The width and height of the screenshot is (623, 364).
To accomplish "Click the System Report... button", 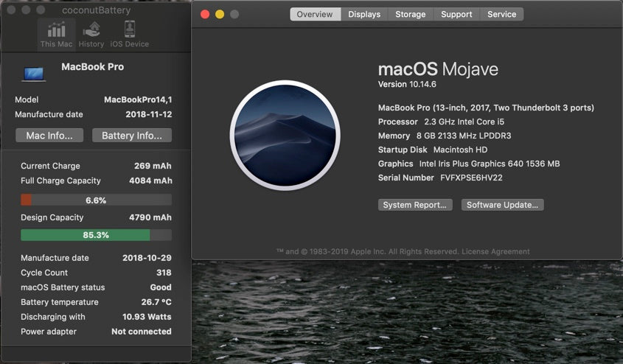I will point(415,205).
